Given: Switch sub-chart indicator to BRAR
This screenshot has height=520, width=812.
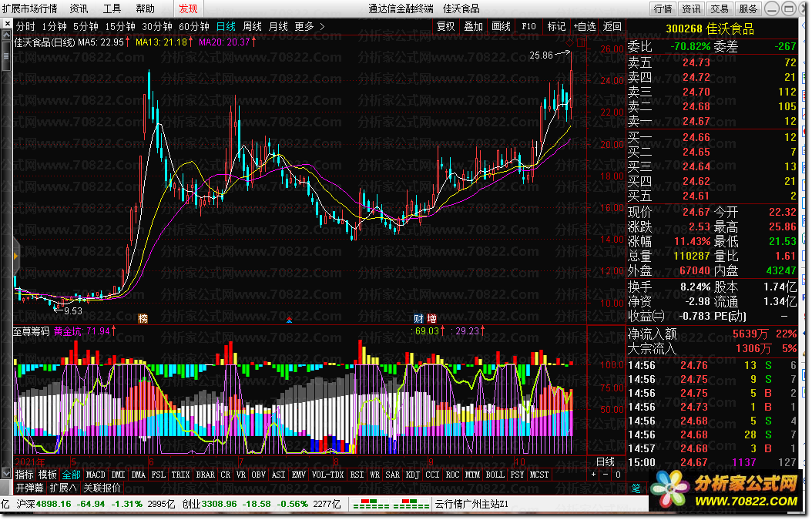Looking at the screenshot, I should (206, 475).
